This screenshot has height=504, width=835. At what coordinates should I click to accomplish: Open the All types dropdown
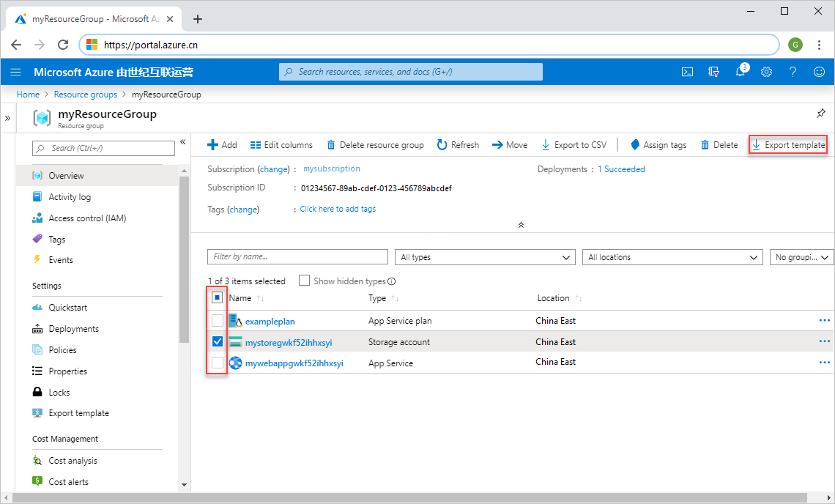click(485, 257)
